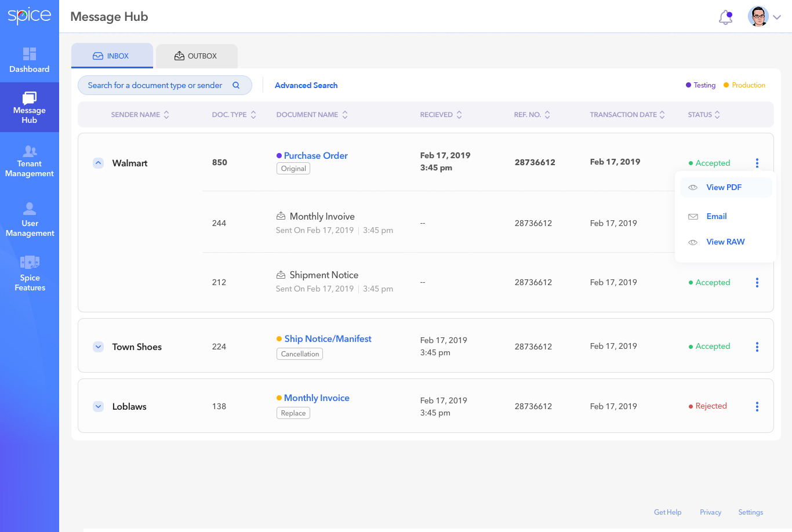
Task: Click the document search field
Action: click(x=155, y=85)
